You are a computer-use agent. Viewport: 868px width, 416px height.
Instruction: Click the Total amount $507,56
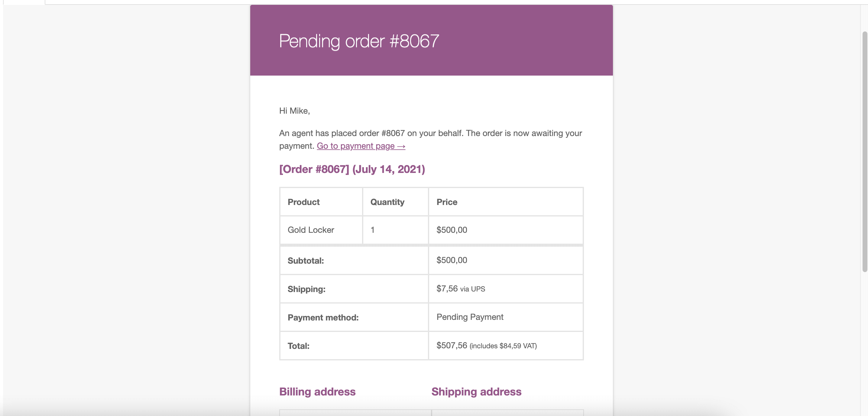[x=451, y=346]
